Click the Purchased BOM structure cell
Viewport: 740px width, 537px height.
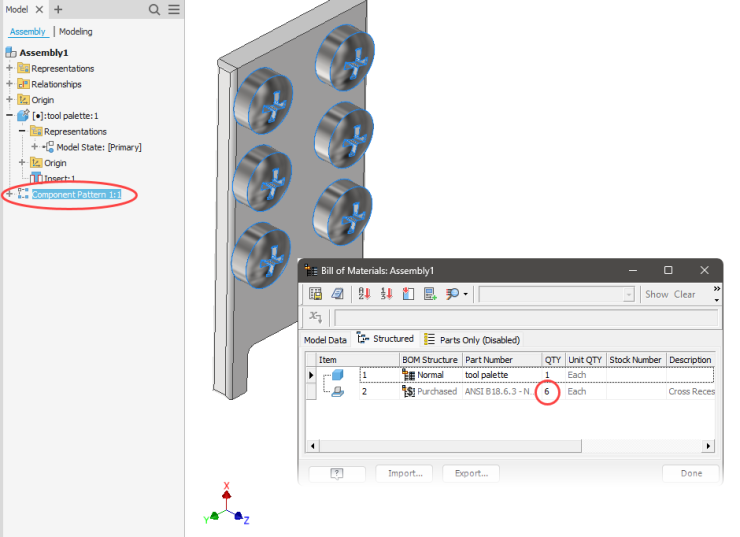pos(431,391)
